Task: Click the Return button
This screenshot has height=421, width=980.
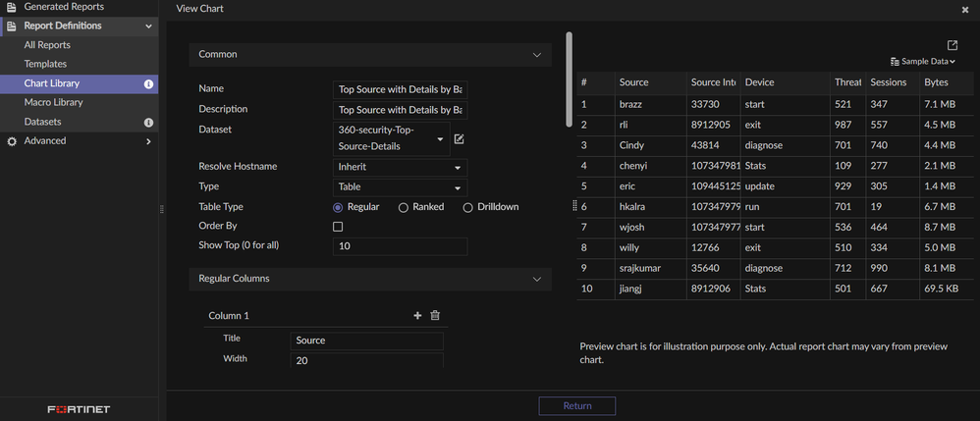Action: tap(577, 406)
